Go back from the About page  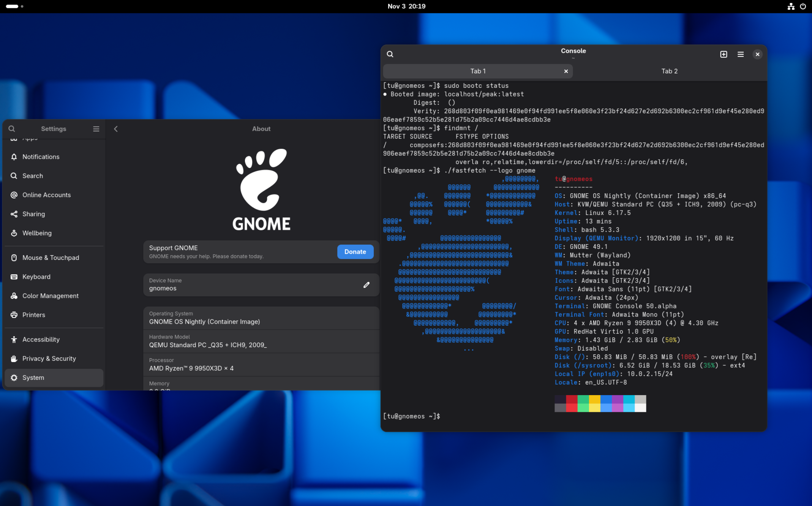point(116,129)
